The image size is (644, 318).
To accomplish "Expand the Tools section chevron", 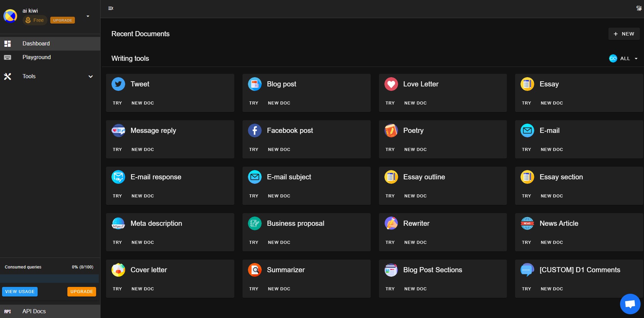I will (91, 77).
